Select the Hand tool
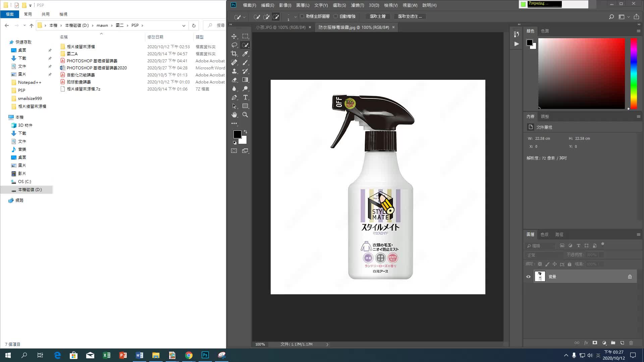Viewport: 644px width, 362px height. [x=234, y=115]
